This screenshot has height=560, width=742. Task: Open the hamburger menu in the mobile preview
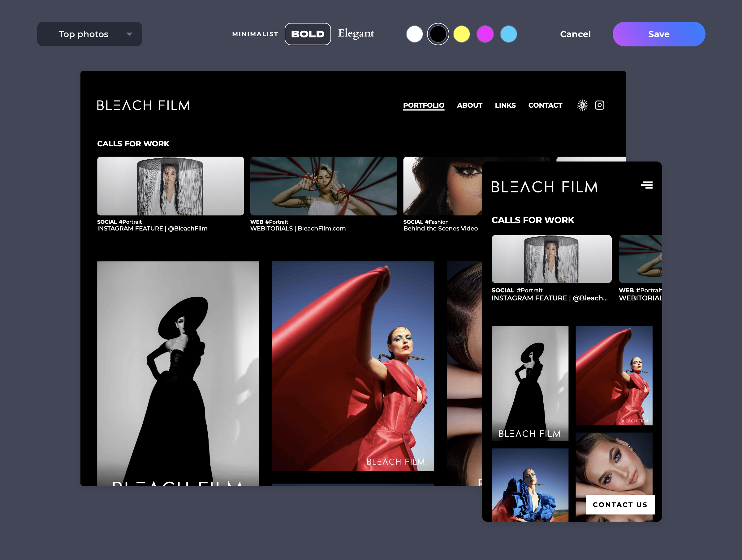click(646, 185)
